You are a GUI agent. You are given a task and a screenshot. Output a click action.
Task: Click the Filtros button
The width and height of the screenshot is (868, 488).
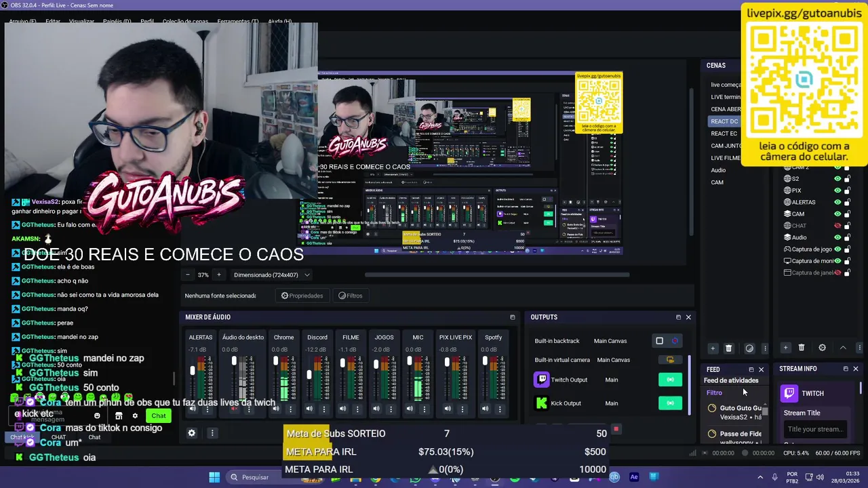pos(351,296)
